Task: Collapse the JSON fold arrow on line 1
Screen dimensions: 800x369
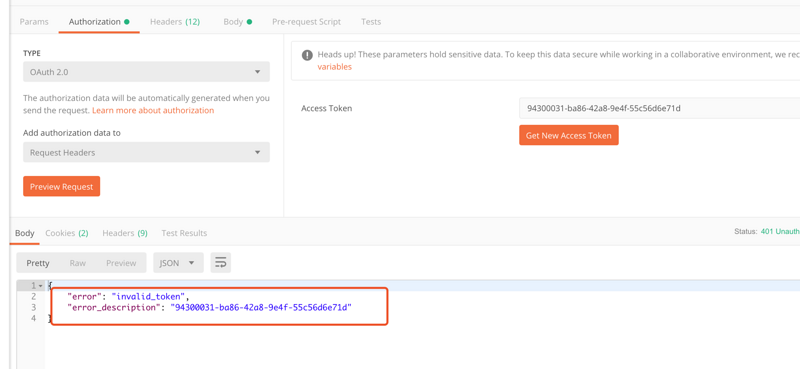Action: (x=40, y=285)
